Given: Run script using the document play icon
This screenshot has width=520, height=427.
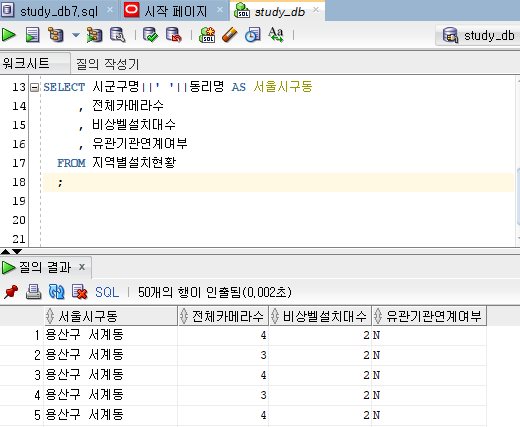Looking at the screenshot, I should coord(32,35).
